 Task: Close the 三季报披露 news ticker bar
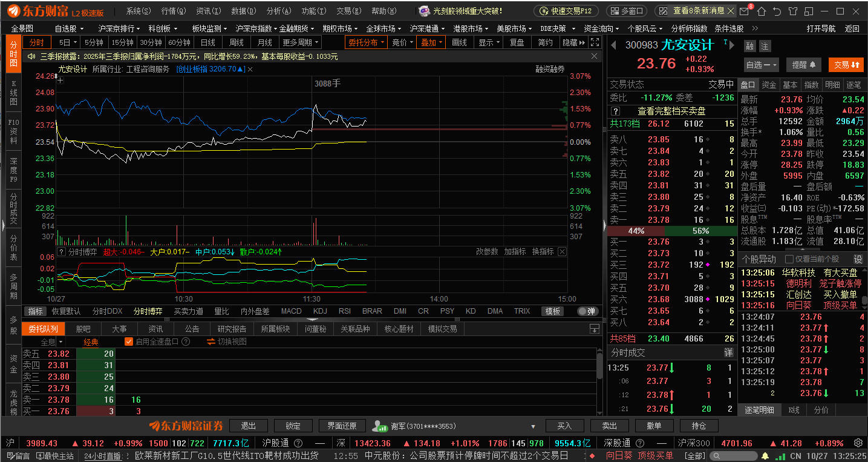[x=594, y=56]
